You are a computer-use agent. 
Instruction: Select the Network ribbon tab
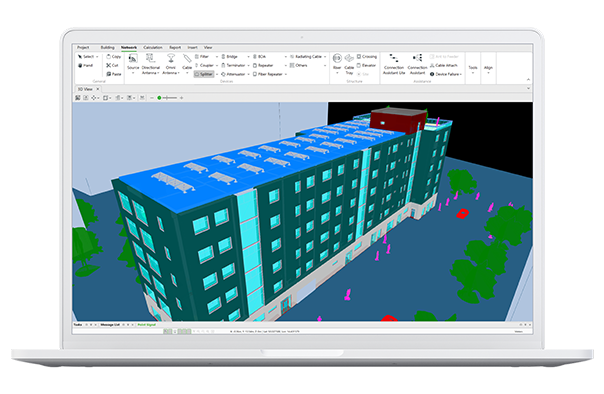click(129, 47)
